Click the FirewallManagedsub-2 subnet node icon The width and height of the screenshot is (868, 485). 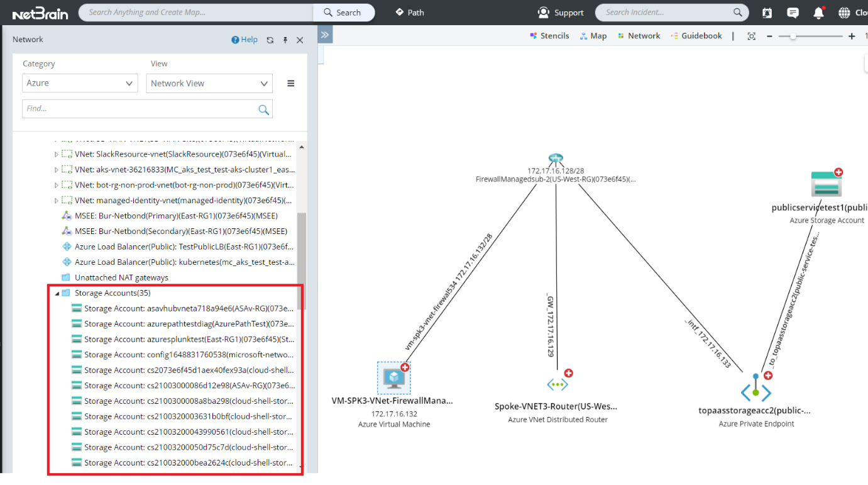[556, 159]
